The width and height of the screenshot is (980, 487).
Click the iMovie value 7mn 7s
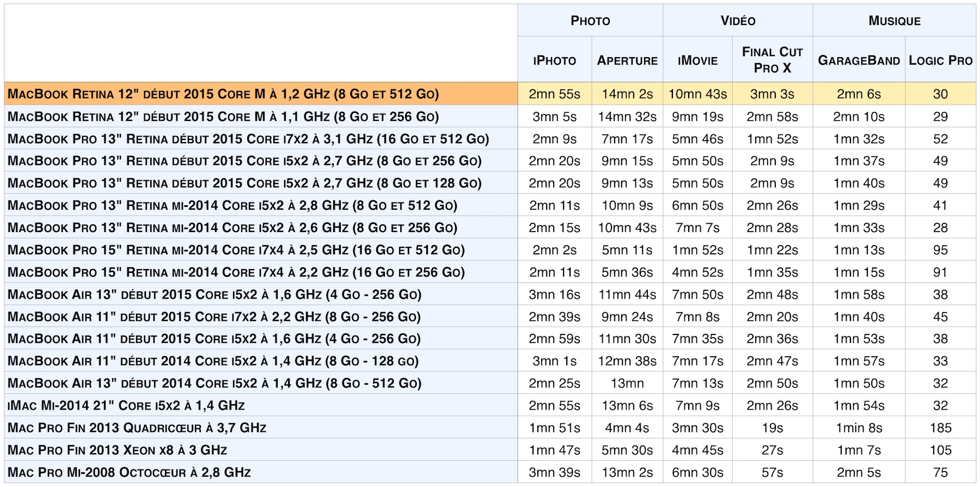coord(697,228)
